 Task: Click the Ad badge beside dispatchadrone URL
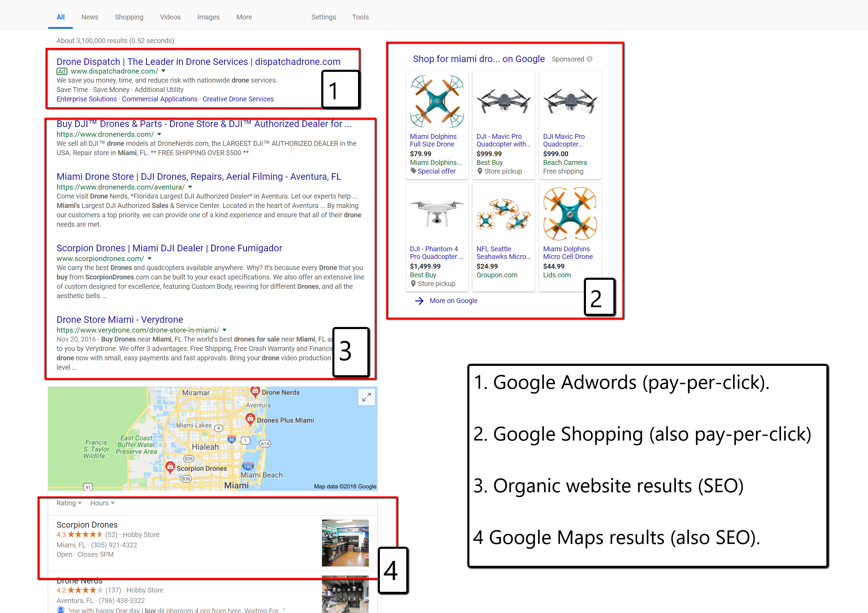pyautogui.click(x=62, y=71)
